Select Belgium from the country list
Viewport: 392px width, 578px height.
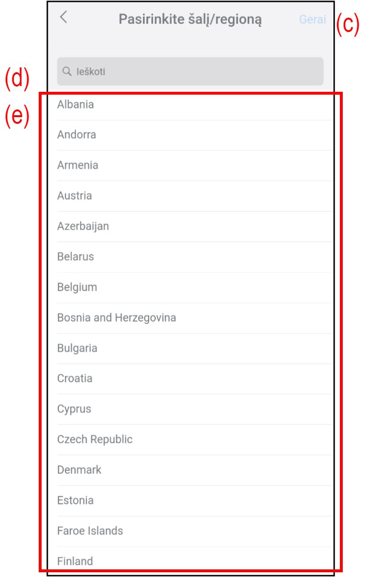point(77,287)
